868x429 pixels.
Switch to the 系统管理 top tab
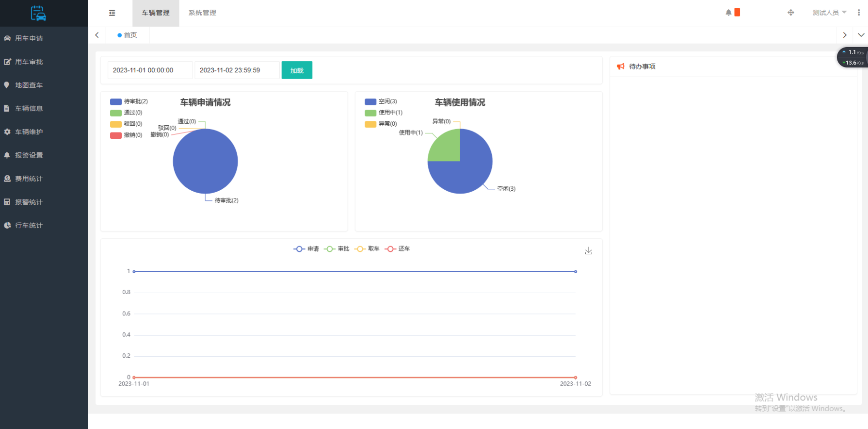click(202, 13)
